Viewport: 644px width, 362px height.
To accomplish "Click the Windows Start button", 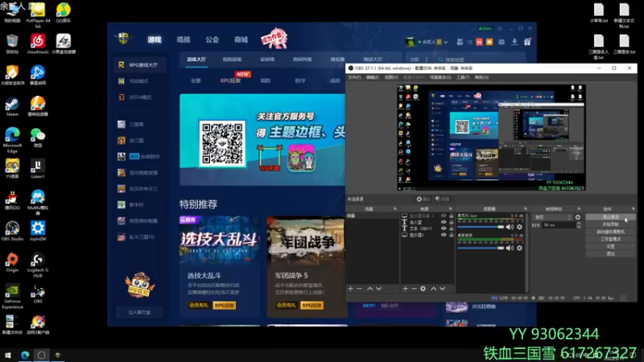I will 8,355.
